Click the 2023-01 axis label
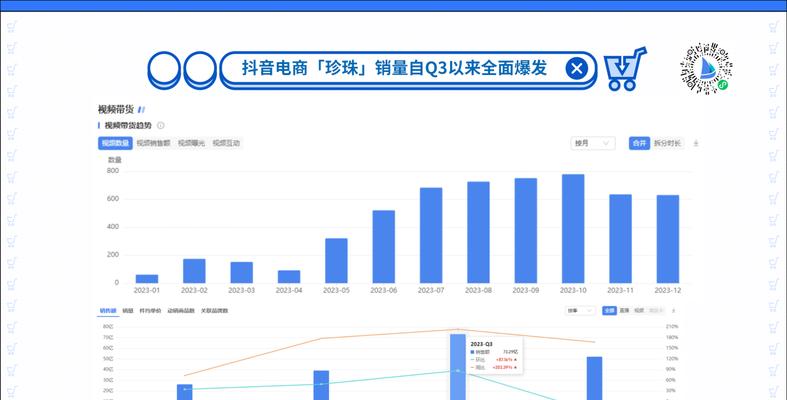Image resolution: width=787 pixels, height=400 pixels. tap(147, 291)
